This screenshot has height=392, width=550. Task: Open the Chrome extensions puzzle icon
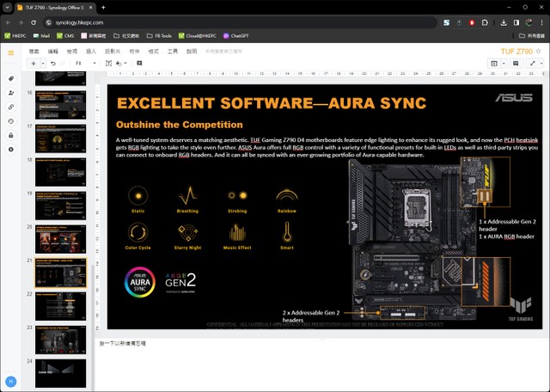[x=485, y=22]
